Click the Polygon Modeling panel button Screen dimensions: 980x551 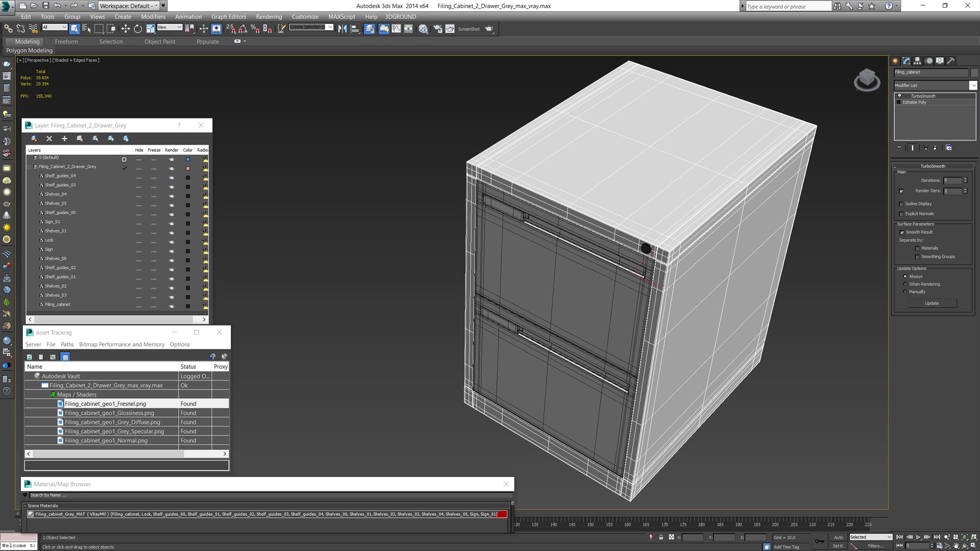[x=29, y=51]
